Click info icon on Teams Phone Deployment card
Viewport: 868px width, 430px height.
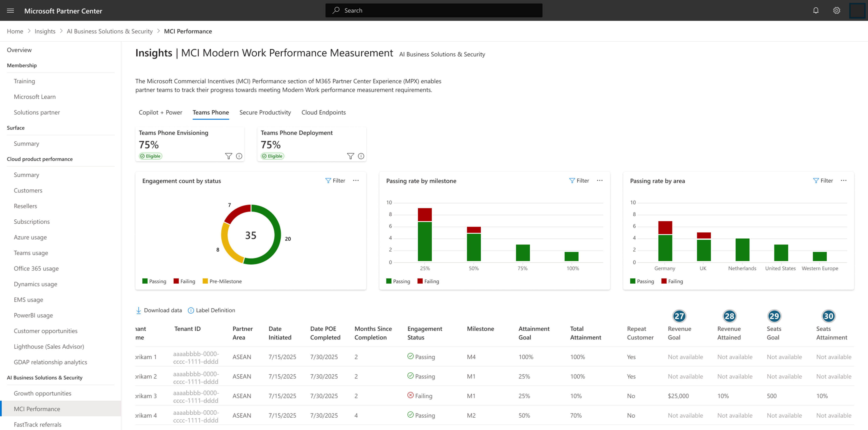click(x=361, y=156)
